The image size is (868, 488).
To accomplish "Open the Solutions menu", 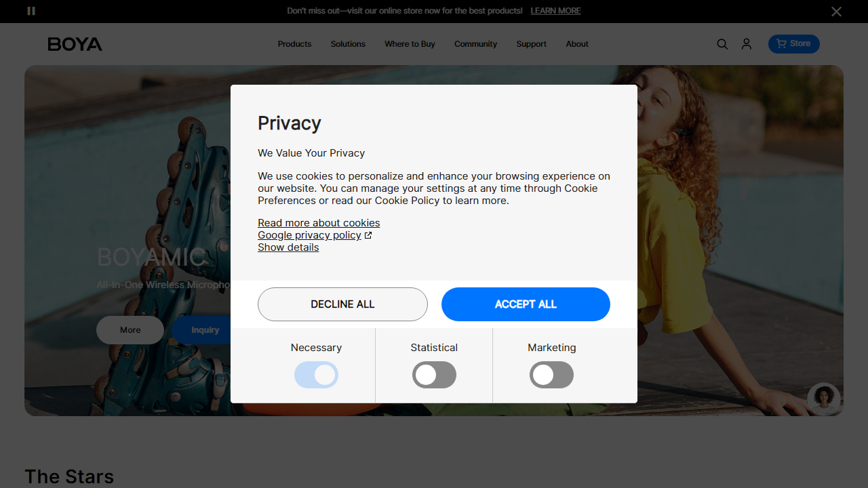I will coord(348,44).
